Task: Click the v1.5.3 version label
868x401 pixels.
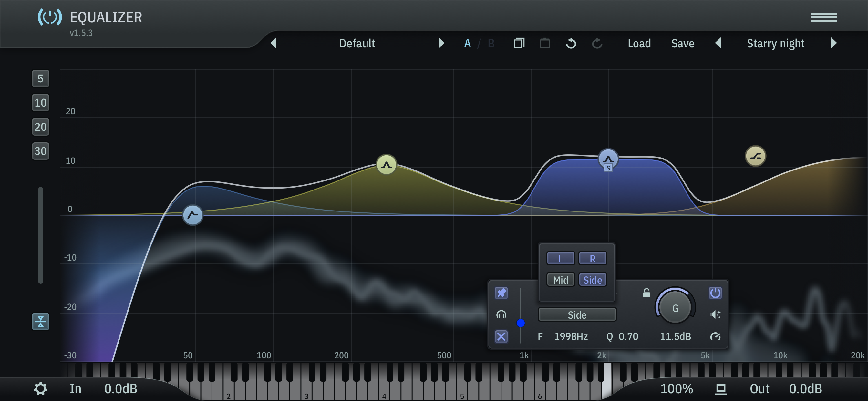Action: [81, 33]
